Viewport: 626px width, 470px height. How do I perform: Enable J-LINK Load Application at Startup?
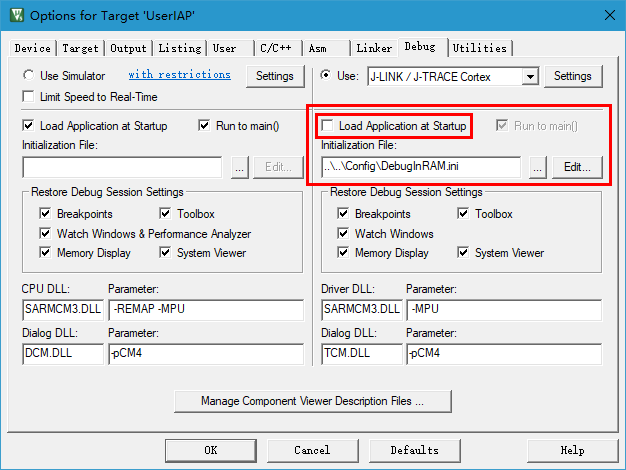coord(327,126)
